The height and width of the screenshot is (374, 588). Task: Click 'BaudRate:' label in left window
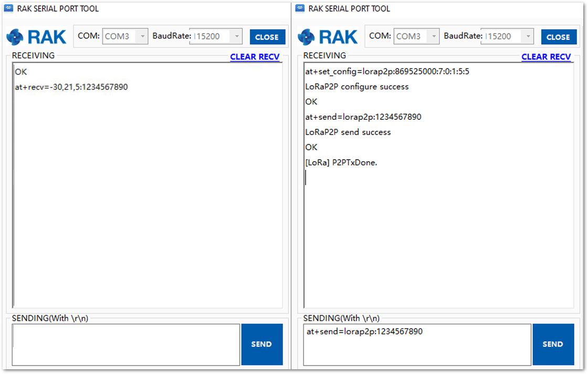tap(172, 36)
